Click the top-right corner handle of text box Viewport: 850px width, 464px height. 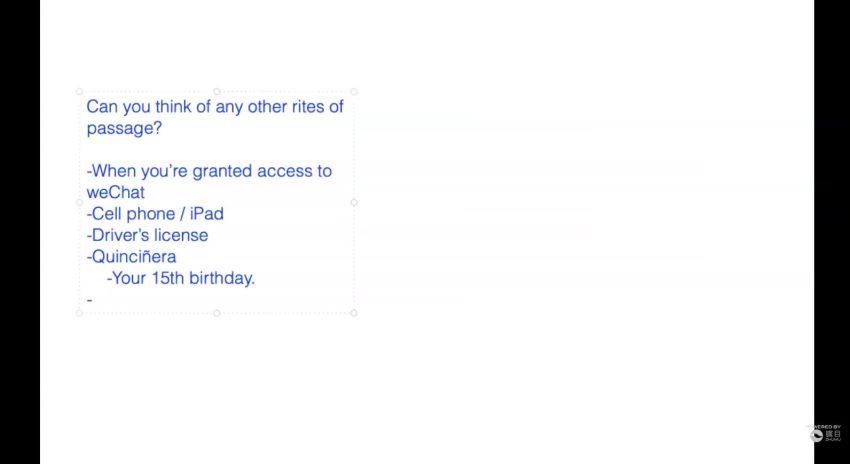click(x=354, y=92)
